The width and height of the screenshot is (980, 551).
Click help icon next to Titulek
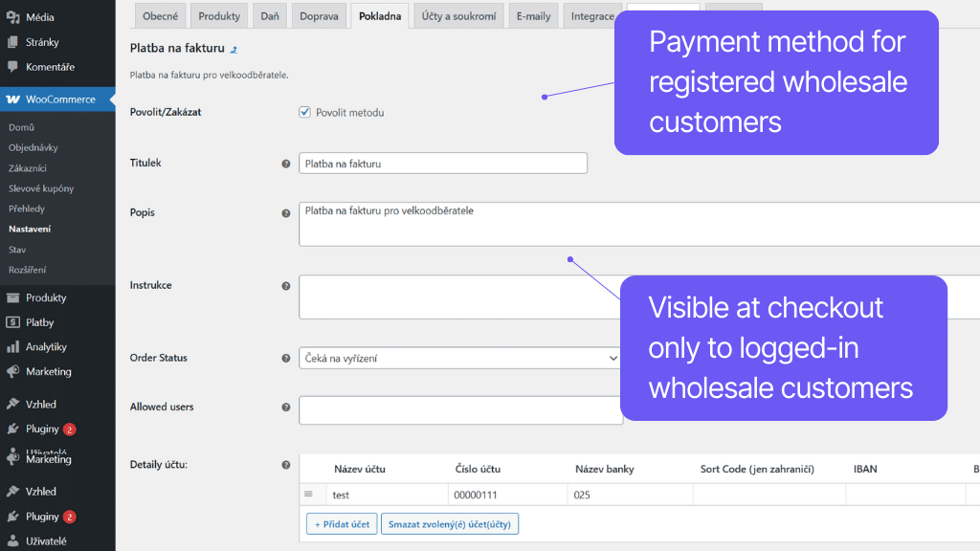[x=285, y=164]
